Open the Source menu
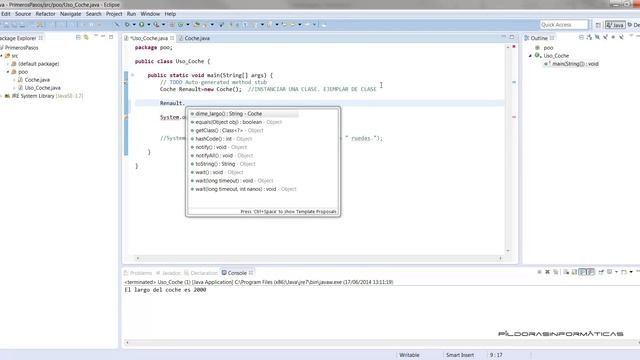This screenshot has width=640, height=360. click(23, 14)
